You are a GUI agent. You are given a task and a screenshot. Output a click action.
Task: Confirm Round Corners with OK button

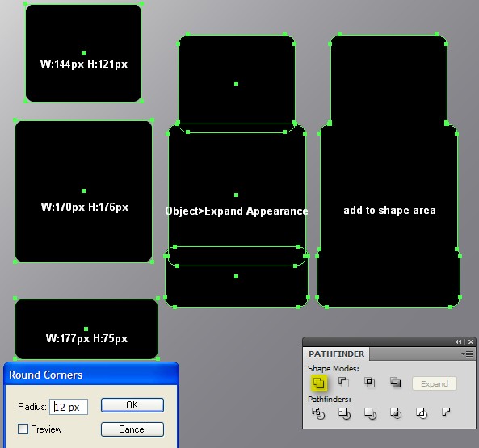click(x=132, y=405)
